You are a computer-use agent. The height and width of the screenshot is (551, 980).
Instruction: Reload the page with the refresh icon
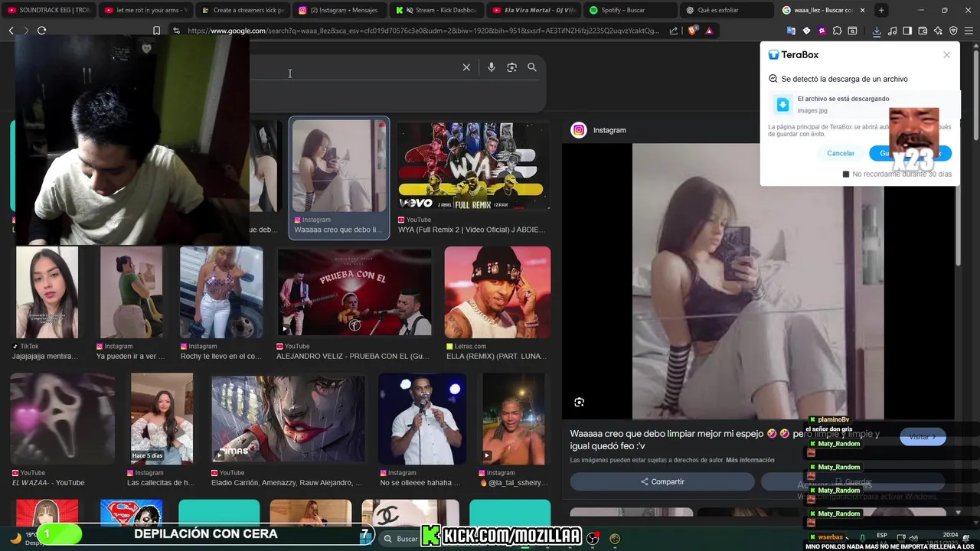point(41,31)
